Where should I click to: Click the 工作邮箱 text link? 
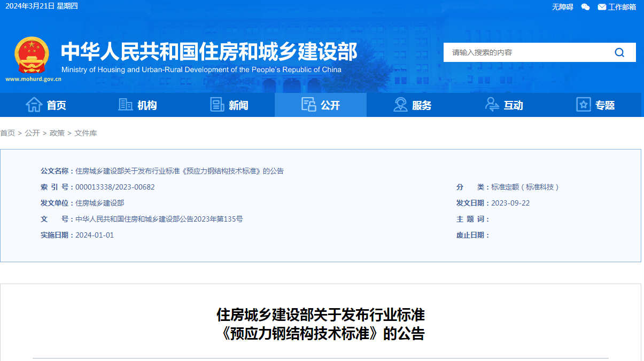click(x=622, y=7)
